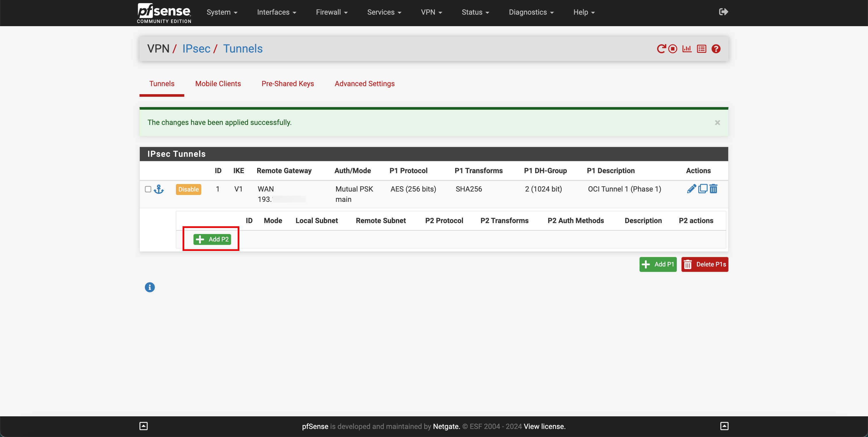
Task: Click the anchor/link icon for tunnel
Action: [158, 188]
